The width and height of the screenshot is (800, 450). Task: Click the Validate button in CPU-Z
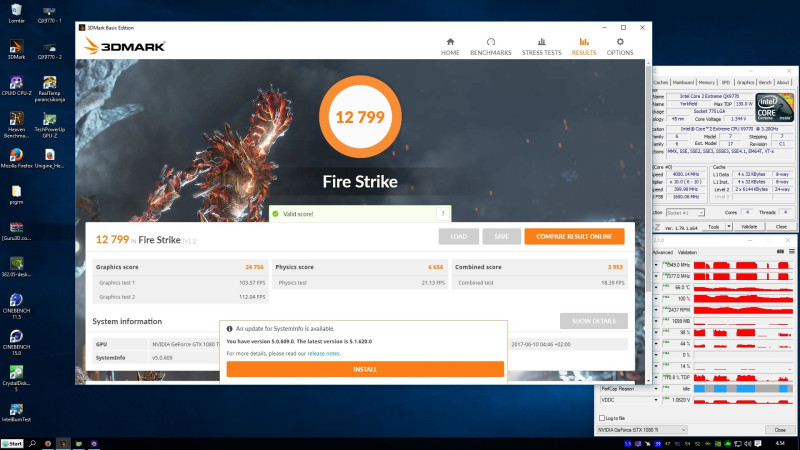click(749, 227)
